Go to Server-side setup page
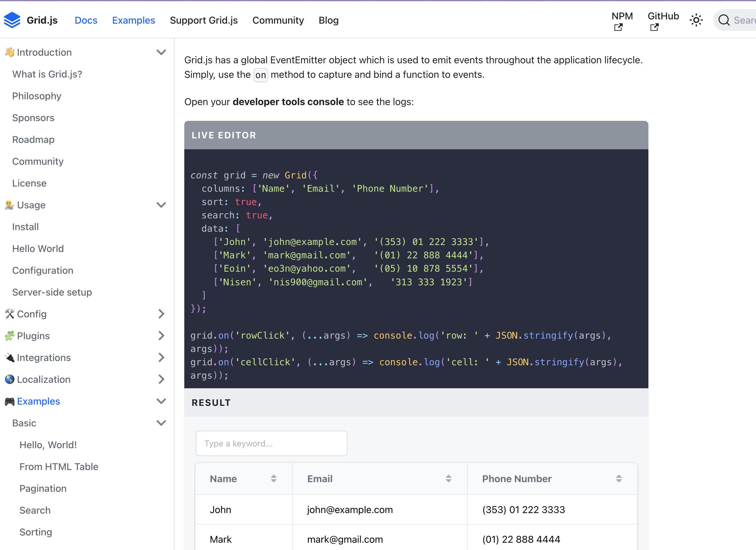Viewport: 756px width, 550px height. click(x=52, y=292)
